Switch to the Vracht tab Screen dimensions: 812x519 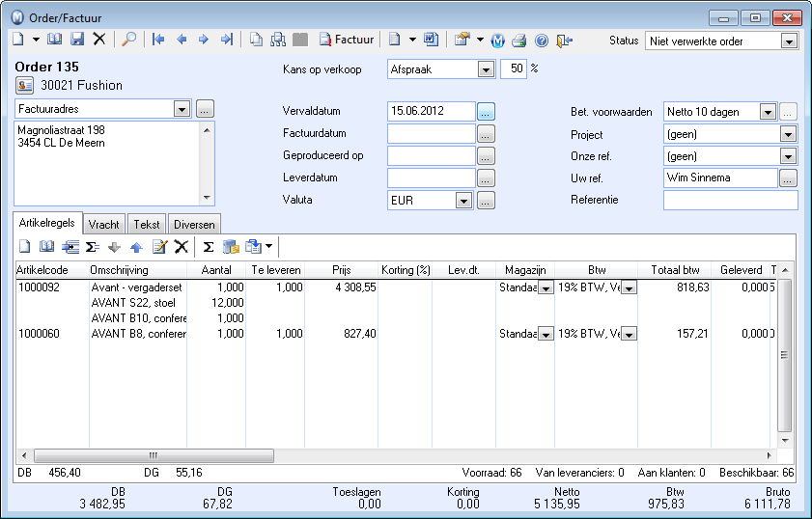[x=103, y=224]
